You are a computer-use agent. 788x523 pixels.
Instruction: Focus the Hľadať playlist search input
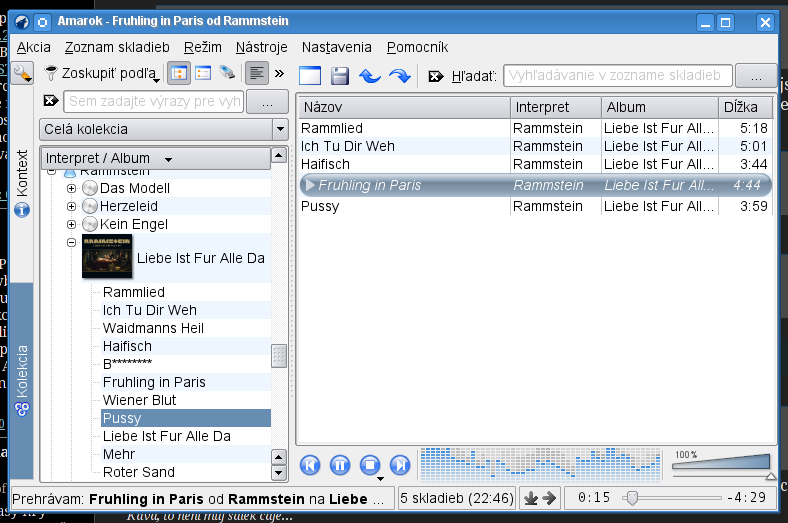(618, 75)
